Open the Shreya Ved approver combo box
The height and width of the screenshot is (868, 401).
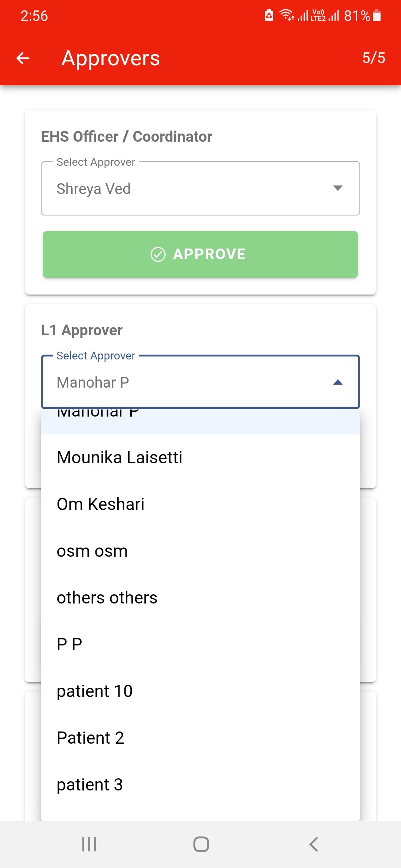pyautogui.click(x=200, y=188)
